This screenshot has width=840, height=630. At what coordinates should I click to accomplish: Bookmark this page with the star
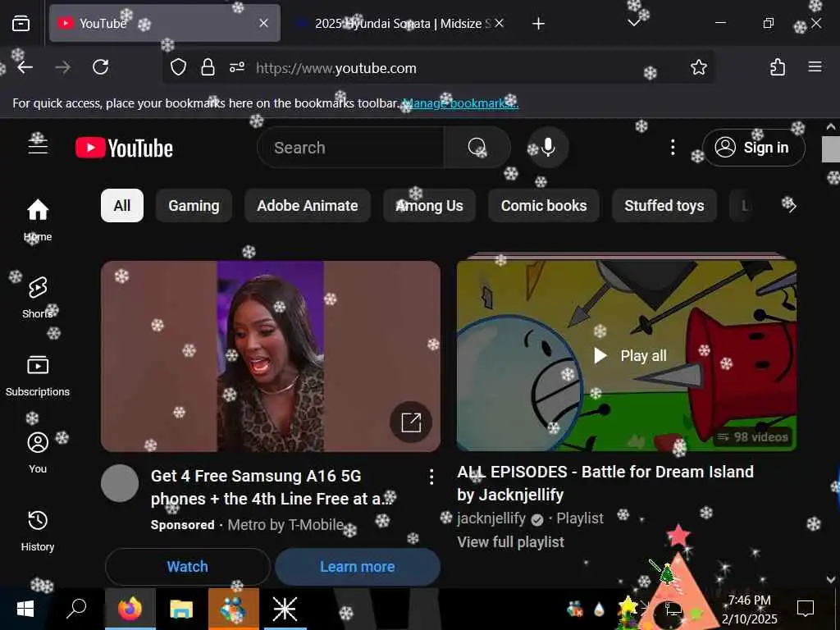699,67
